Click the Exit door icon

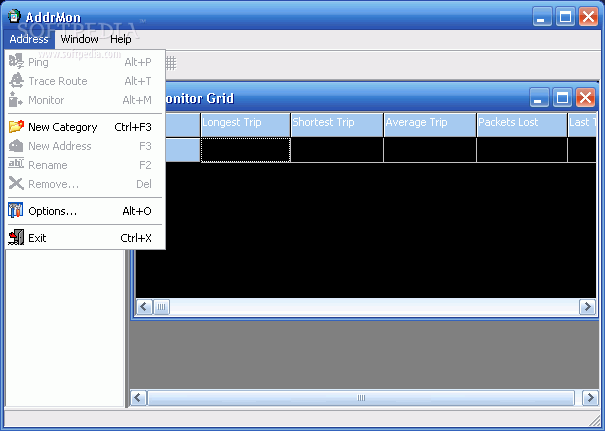tap(16, 237)
